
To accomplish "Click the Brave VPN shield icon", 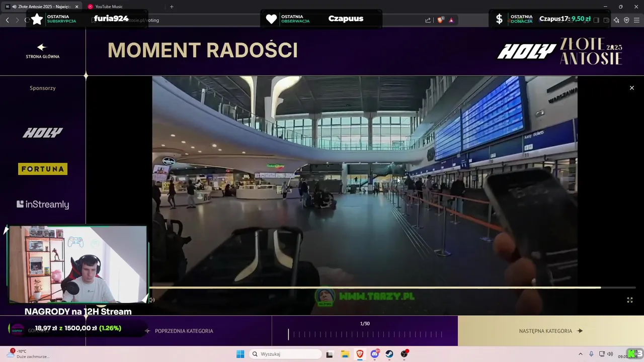I will click(626, 20).
